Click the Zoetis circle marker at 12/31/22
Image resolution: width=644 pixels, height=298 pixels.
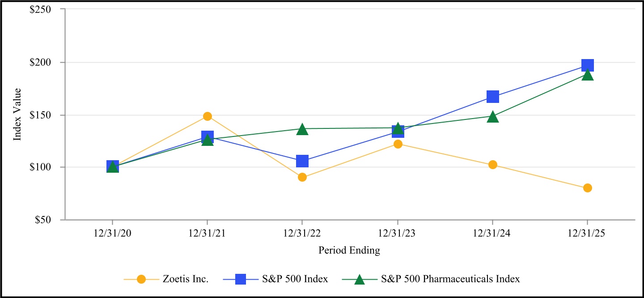[302, 177]
